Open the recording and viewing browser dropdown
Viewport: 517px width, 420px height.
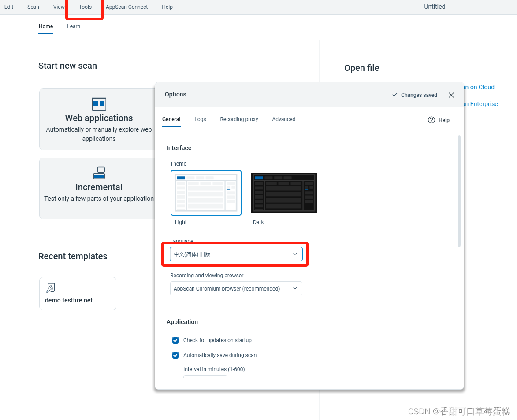click(x=236, y=288)
